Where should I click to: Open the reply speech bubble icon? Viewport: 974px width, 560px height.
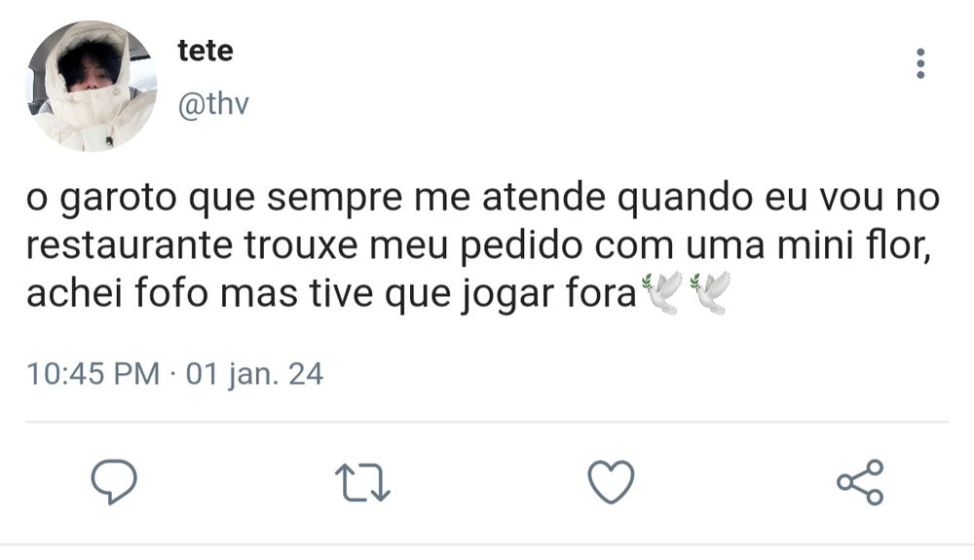(114, 481)
